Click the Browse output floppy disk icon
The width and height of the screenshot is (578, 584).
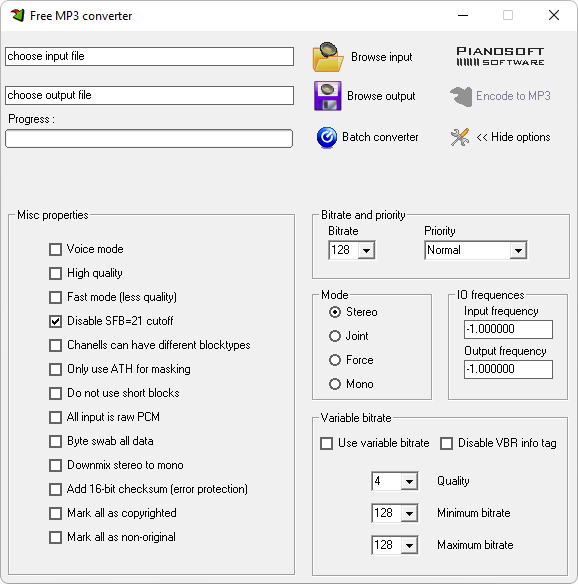(x=327, y=96)
